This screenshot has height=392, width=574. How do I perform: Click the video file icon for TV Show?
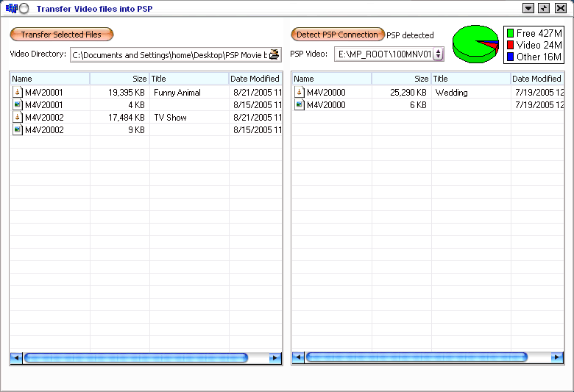click(17, 117)
